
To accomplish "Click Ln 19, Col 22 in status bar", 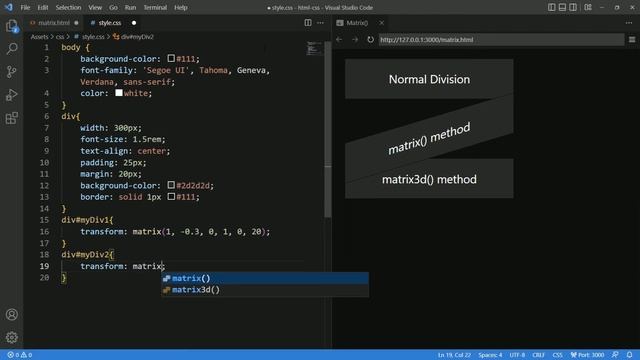I will click(454, 355).
